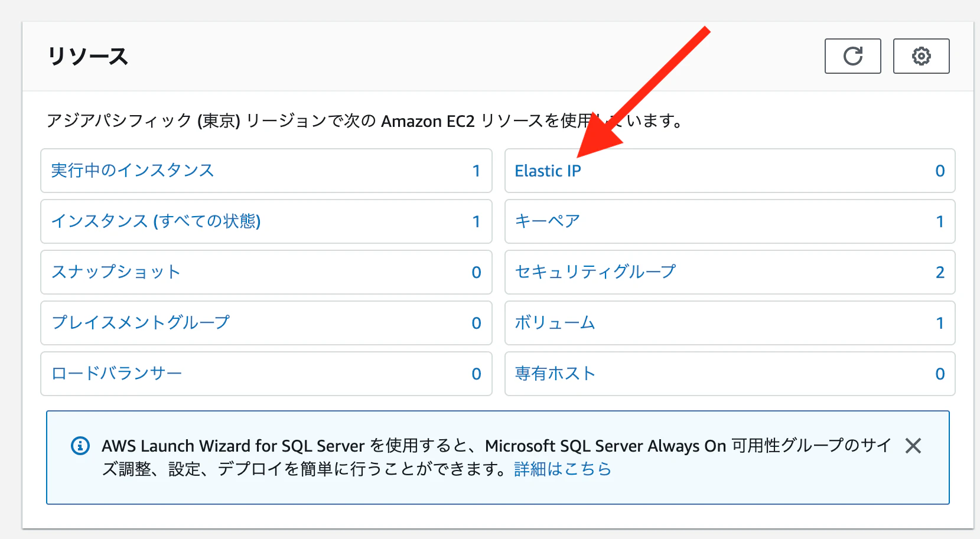Refresh the resources panel
The width and height of the screenshot is (980, 539).
(852, 56)
